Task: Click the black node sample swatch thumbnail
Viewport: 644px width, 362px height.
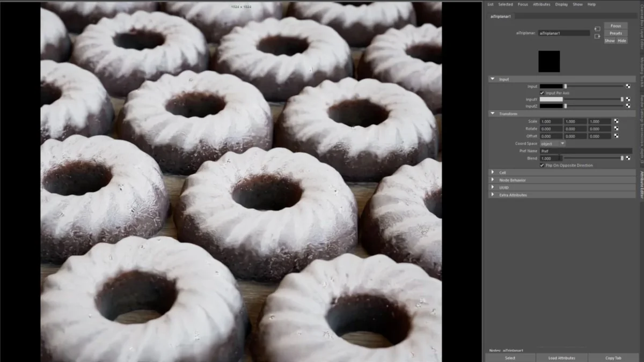Action: tap(549, 62)
